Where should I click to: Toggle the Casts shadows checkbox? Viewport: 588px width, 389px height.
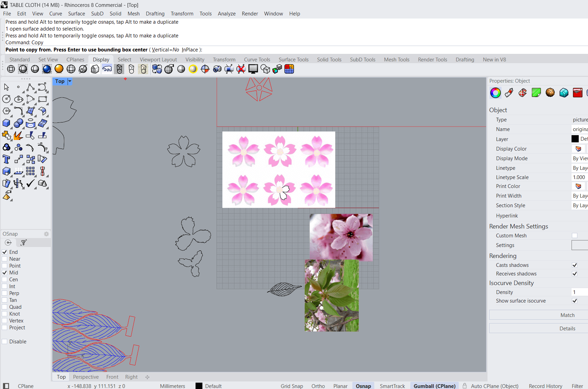coord(575,265)
